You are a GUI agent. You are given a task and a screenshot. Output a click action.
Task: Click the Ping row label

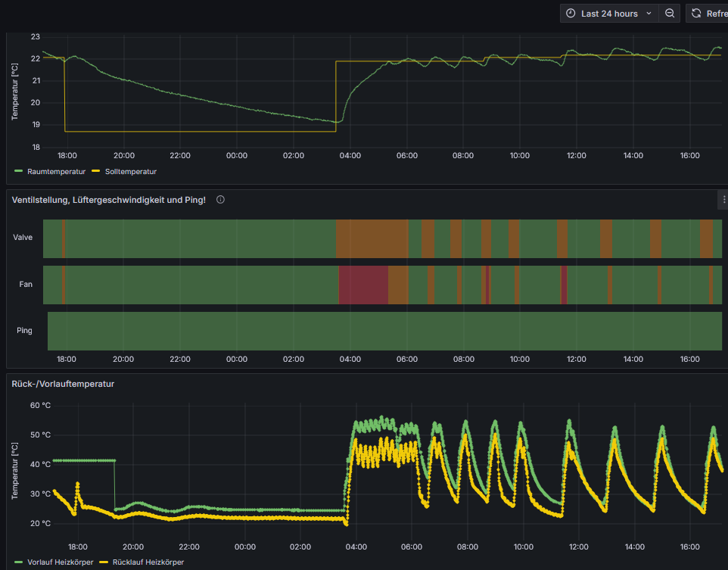tap(24, 330)
